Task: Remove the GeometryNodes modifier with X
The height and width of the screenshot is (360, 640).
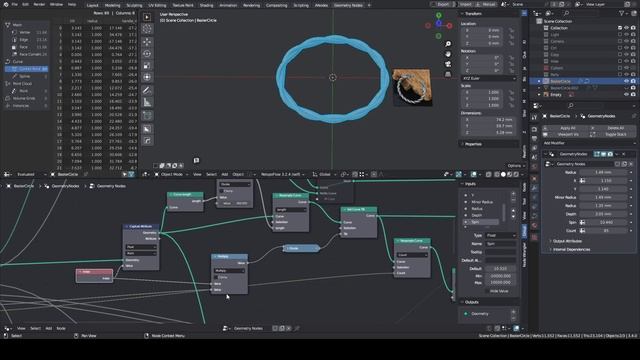Action: [x=624, y=154]
